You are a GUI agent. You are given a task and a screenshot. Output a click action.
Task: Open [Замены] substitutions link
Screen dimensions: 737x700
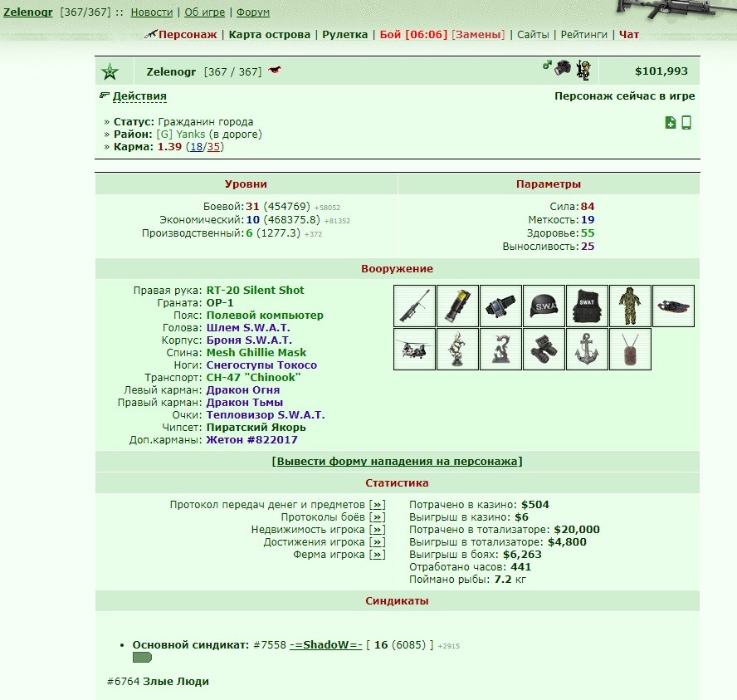(x=478, y=34)
